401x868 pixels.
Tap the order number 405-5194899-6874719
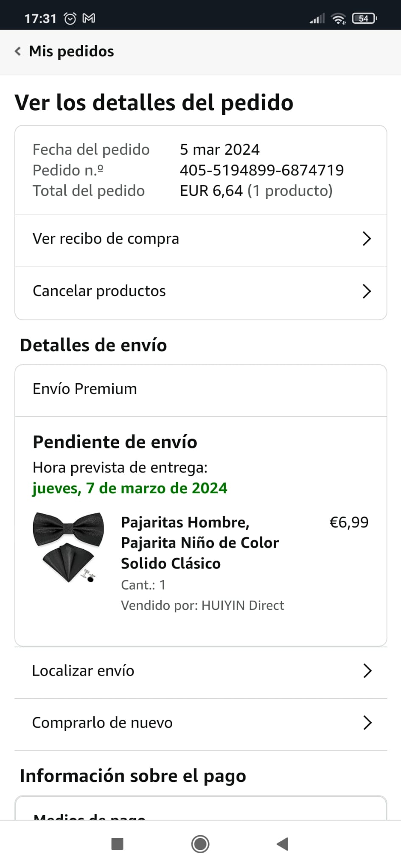261,170
